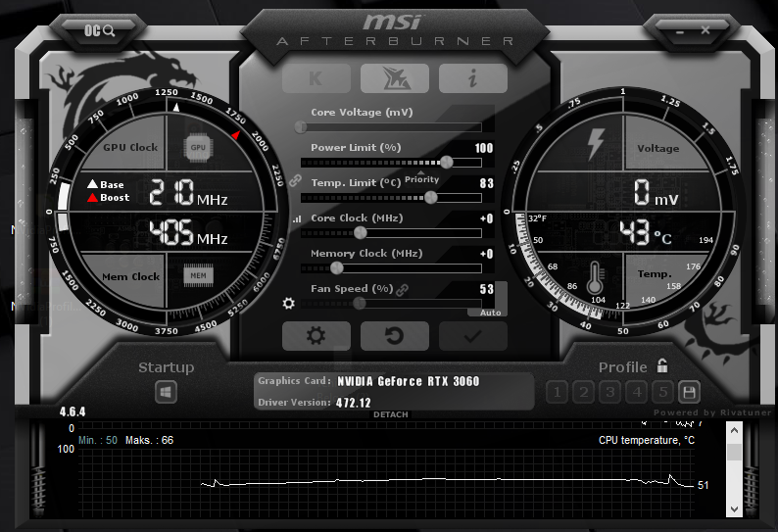Click the Temp. Limit value 83

coord(487,183)
